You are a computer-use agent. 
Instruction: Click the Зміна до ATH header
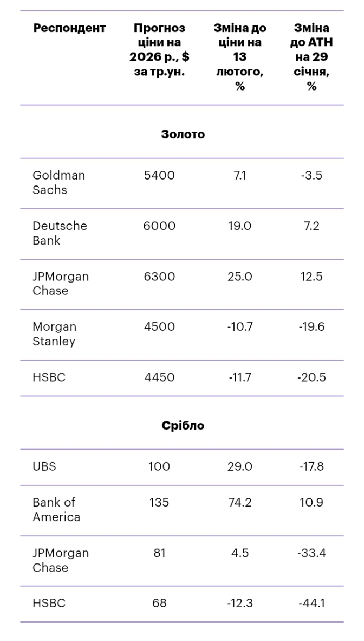(311, 57)
